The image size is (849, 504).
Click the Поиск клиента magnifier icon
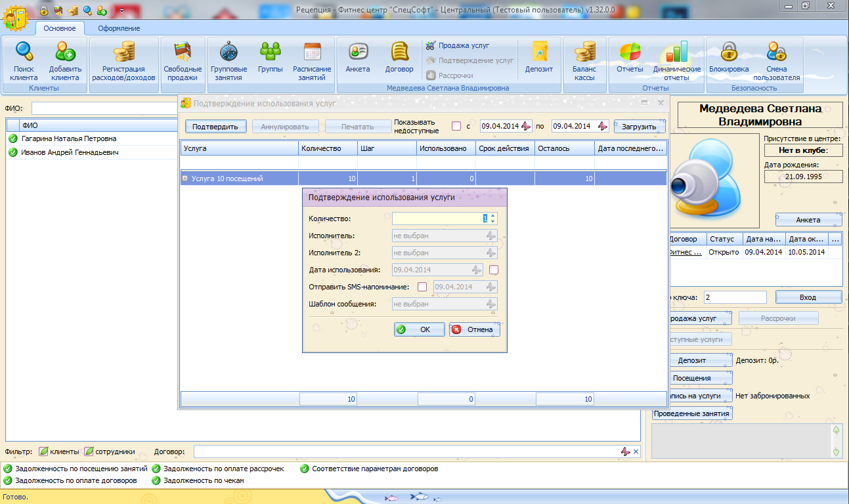pos(24,52)
